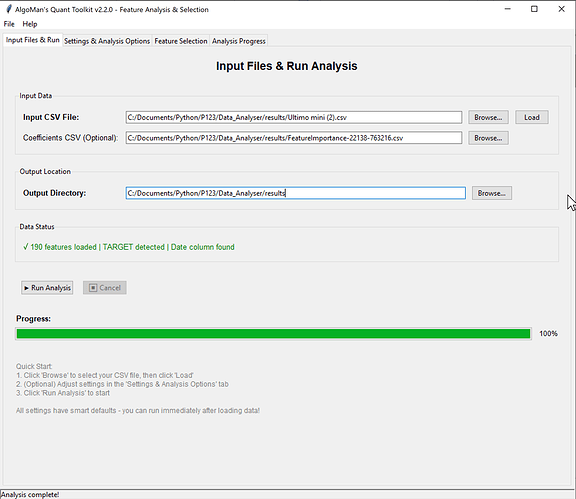Start Run Analysis
576x499 pixels.
[x=47, y=288]
